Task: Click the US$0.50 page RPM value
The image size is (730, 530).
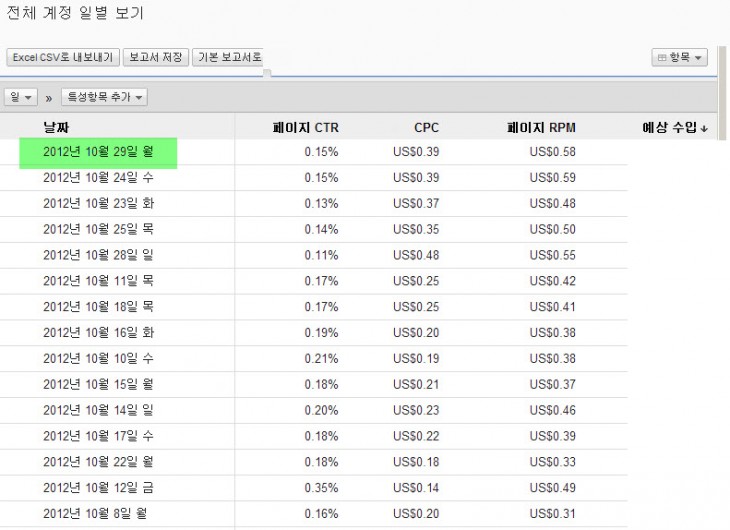Action: click(553, 229)
